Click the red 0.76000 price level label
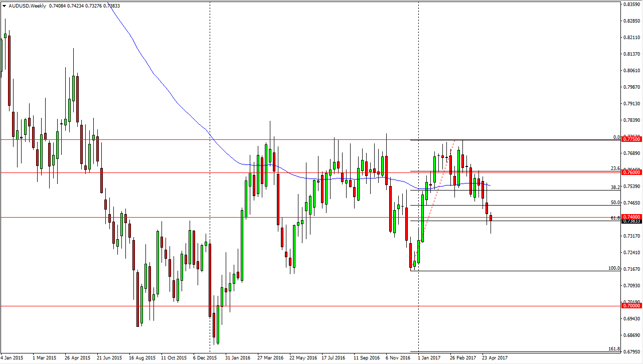 (630, 172)
